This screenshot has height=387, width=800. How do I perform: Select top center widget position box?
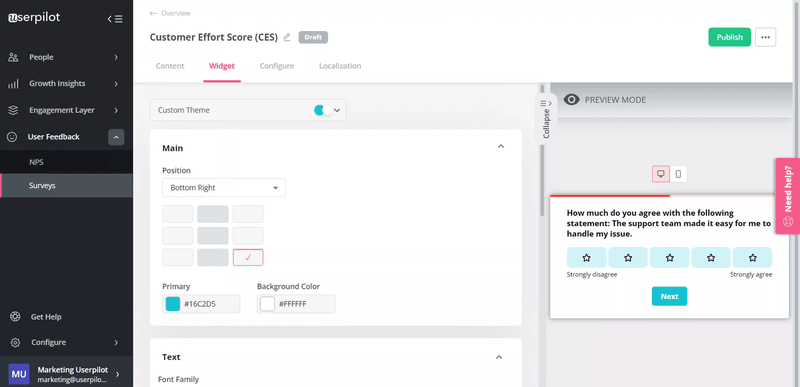(213, 214)
